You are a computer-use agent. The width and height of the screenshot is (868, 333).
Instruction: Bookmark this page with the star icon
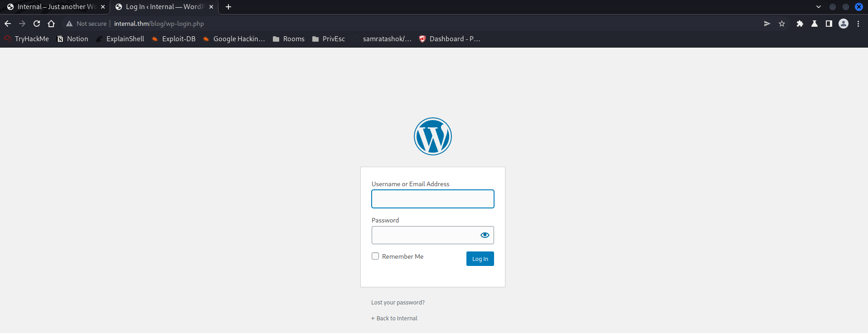coord(782,24)
